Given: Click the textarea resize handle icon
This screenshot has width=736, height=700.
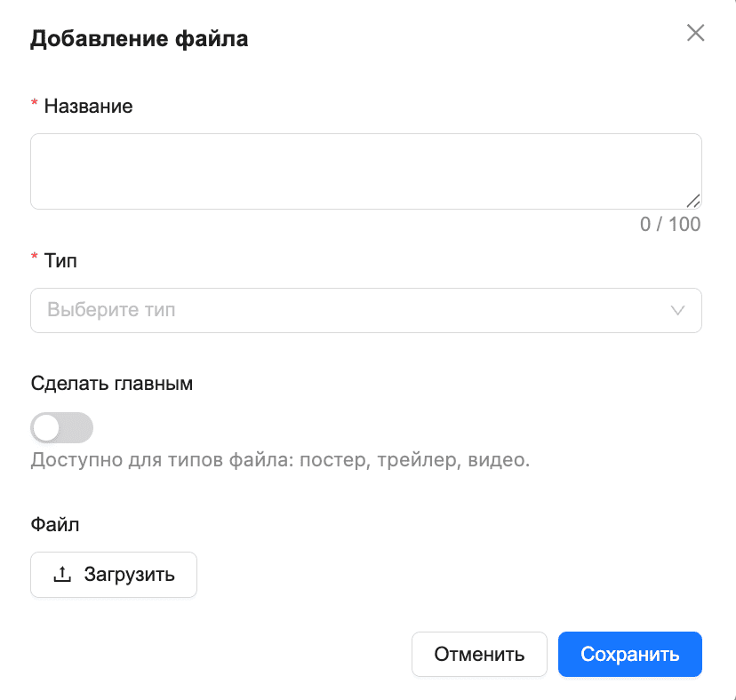Looking at the screenshot, I should click(693, 201).
